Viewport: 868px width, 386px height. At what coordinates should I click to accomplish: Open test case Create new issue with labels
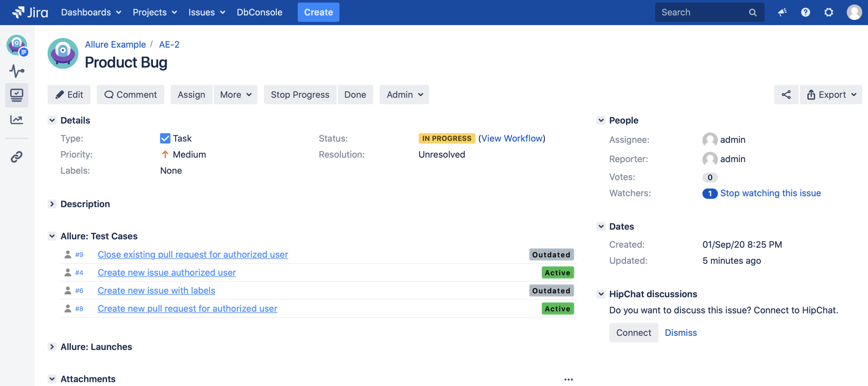tap(156, 291)
